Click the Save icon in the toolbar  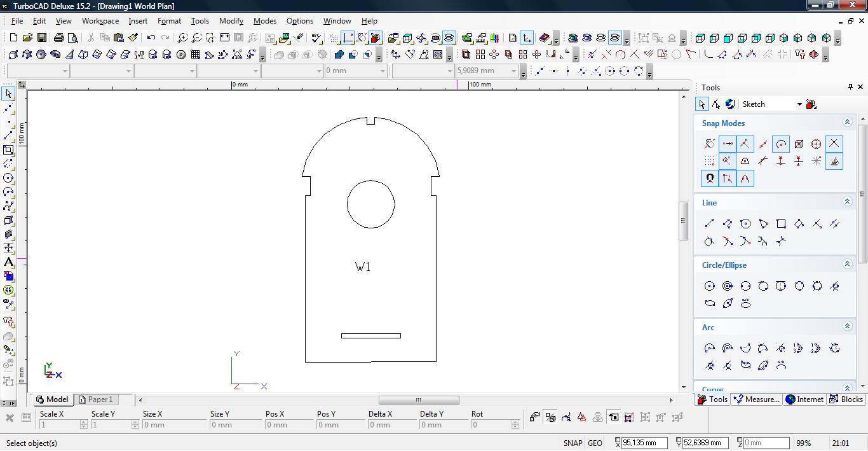point(41,38)
